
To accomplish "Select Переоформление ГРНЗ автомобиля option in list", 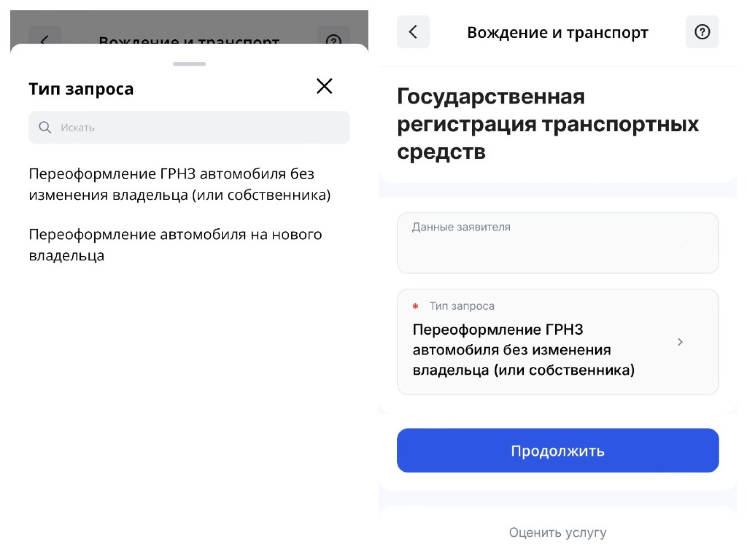I will tap(179, 184).
